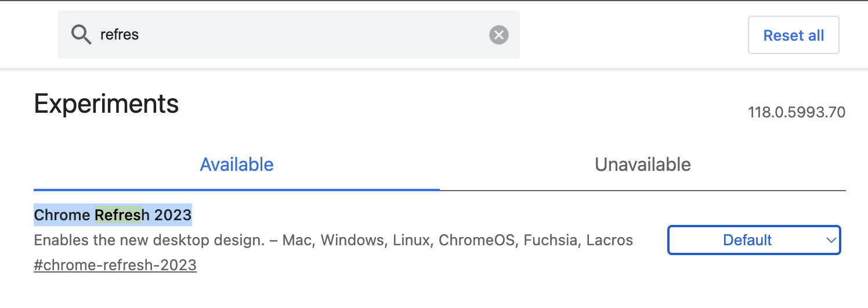
Task: Click the Experiments page heading
Action: pos(106,104)
